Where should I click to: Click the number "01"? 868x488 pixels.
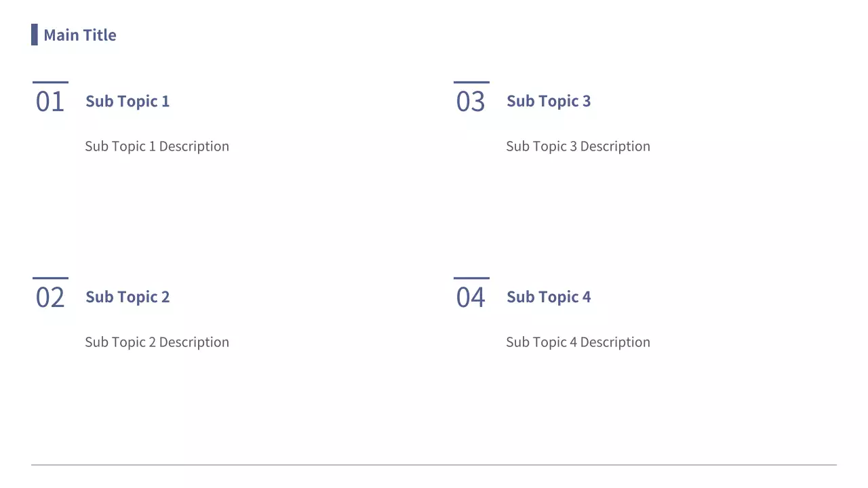pyautogui.click(x=50, y=102)
